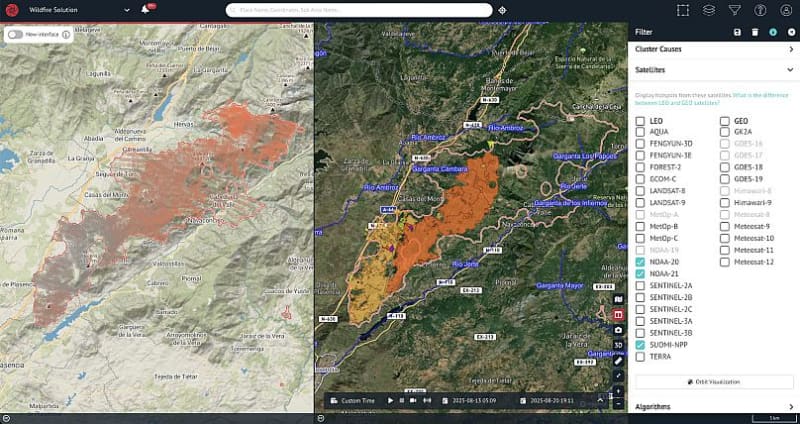Open the help question mark icon

[761, 10]
